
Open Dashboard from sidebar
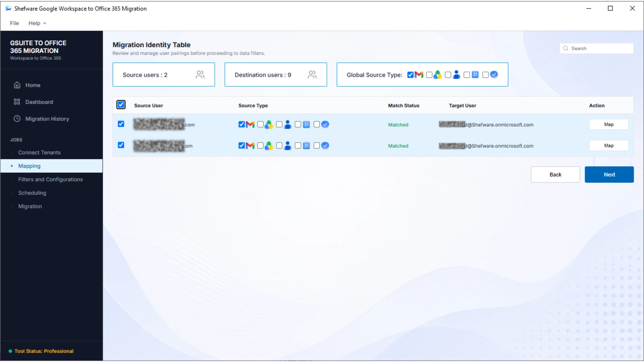coord(39,102)
